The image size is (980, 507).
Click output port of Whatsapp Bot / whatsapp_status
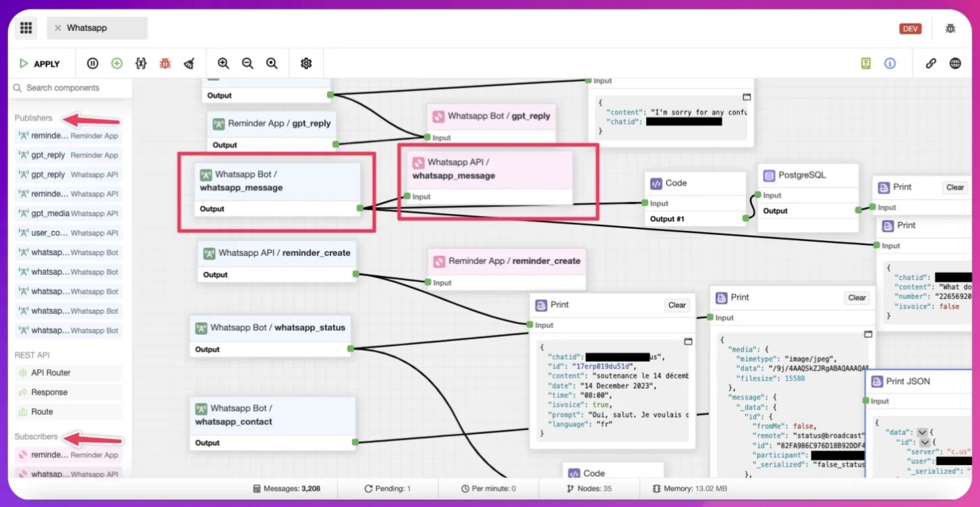[351, 349]
